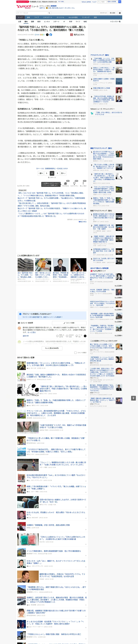Open video ranking item 1 thumbnail
Screen dimensions: 138x644
pyautogui.click(x=119, y=216)
